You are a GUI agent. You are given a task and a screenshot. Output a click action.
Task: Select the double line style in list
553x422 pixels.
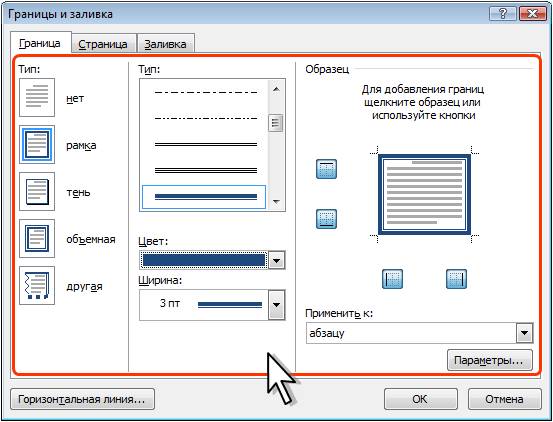click(x=206, y=145)
